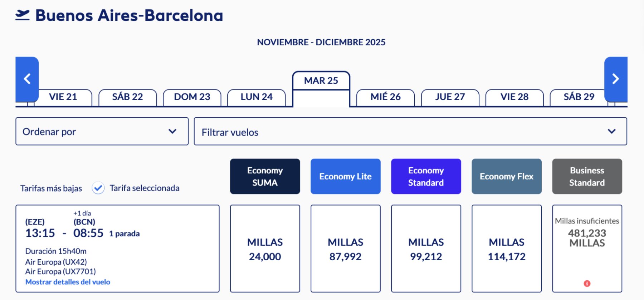The width and height of the screenshot is (644, 300).
Task: Pick the JUE 27 date tab
Action: coord(450,97)
